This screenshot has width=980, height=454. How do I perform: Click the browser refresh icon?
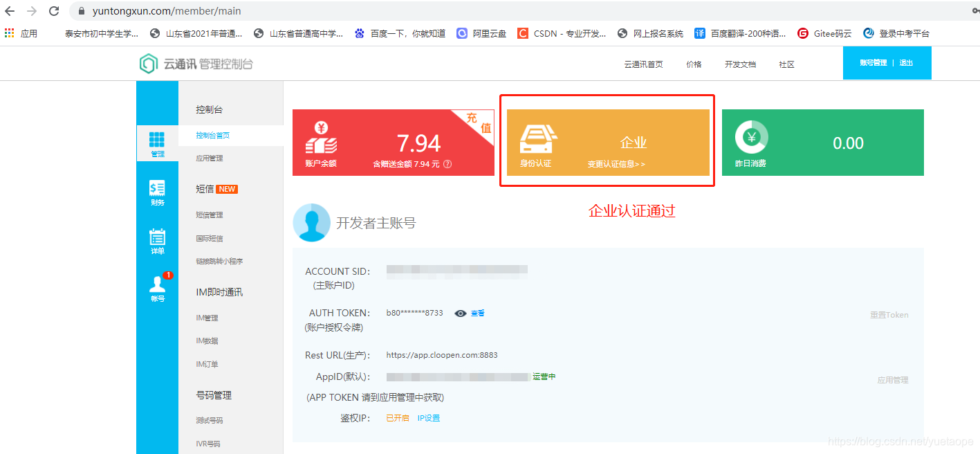54,11
